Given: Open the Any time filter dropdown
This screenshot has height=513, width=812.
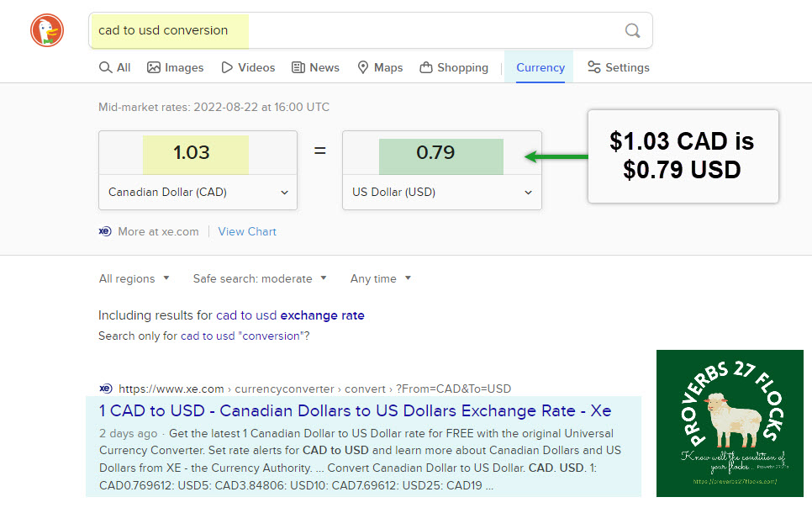Looking at the screenshot, I should coord(380,278).
